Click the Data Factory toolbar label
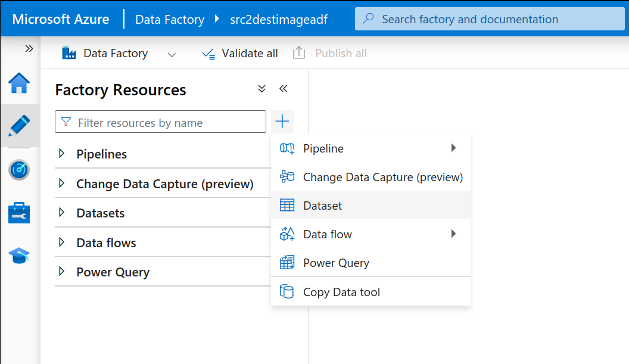 [116, 54]
